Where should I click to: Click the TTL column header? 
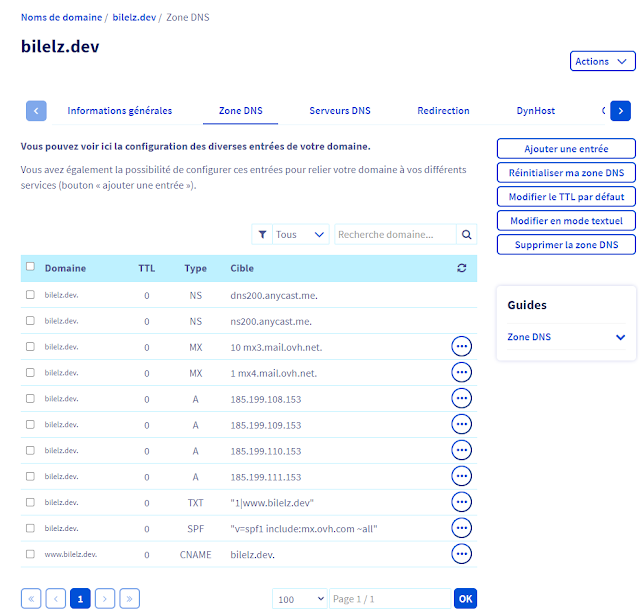coord(147,268)
